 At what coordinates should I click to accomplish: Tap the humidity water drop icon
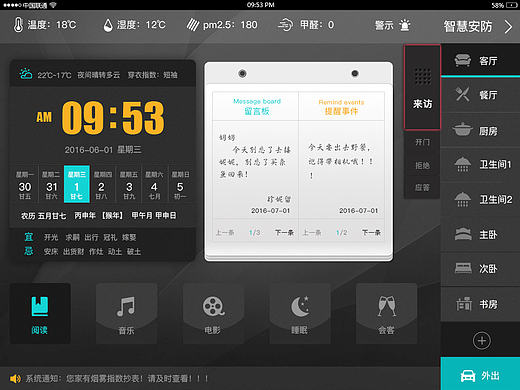108,25
